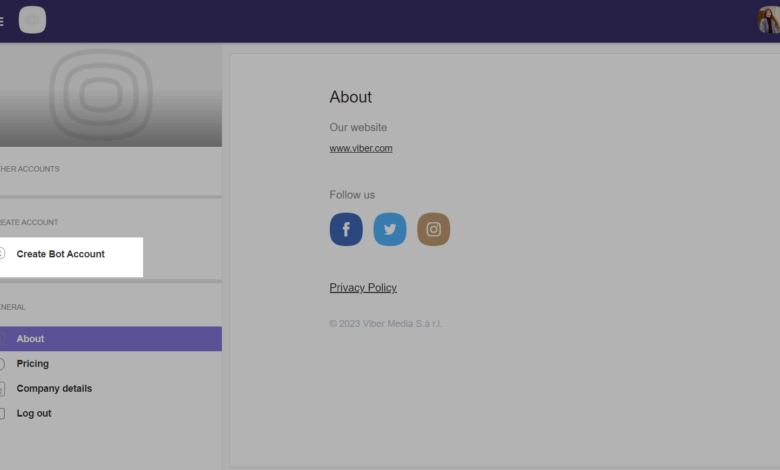Click the 2023 Viber Media copyright text
The width and height of the screenshot is (780, 470).
pyautogui.click(x=385, y=323)
